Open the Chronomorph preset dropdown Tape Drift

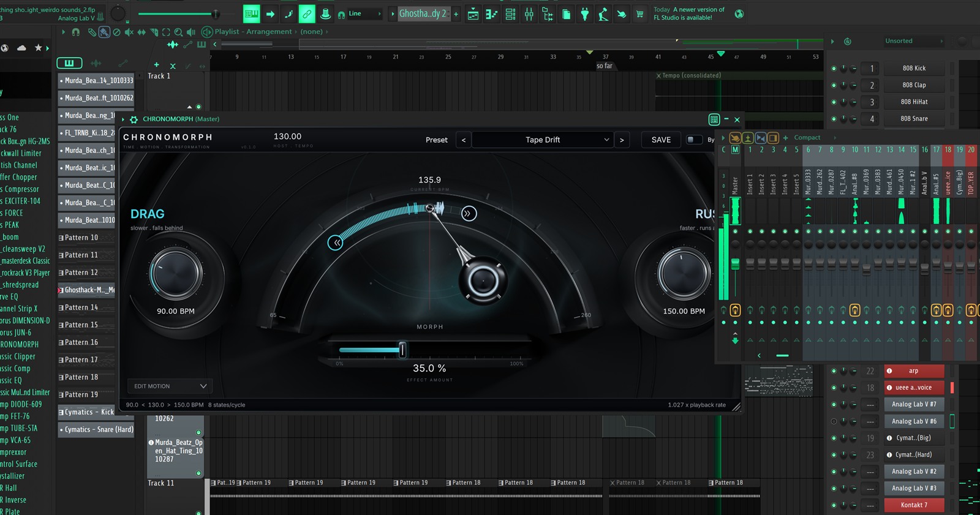pos(543,140)
